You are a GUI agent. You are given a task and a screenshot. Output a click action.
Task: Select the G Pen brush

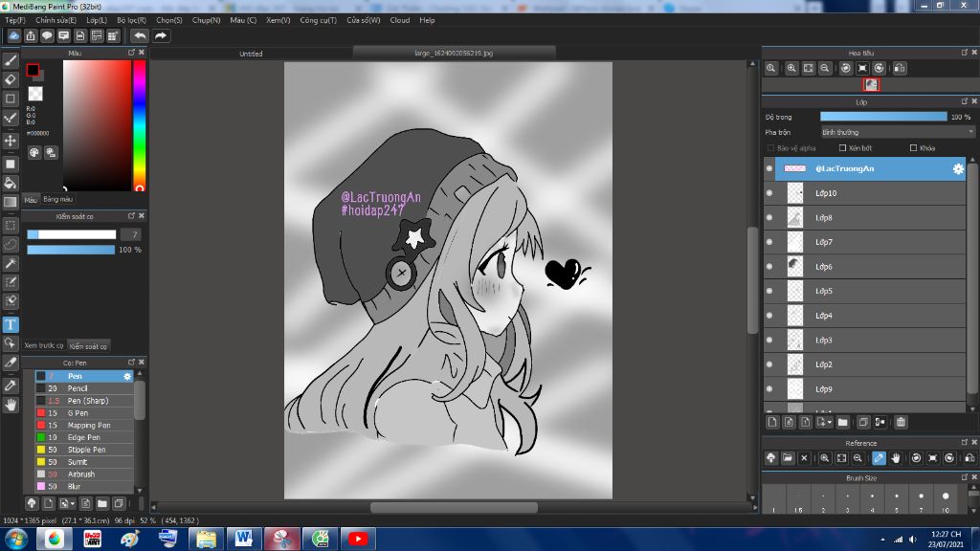point(84,413)
